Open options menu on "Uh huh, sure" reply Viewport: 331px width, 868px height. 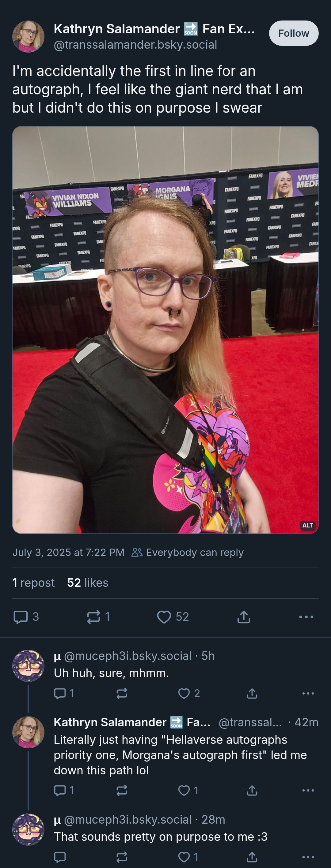click(308, 694)
